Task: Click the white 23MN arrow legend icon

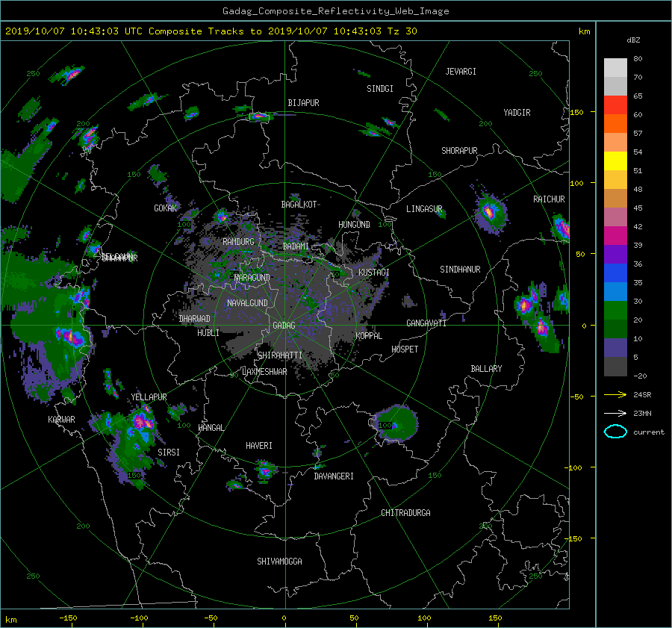Action: pos(615,413)
